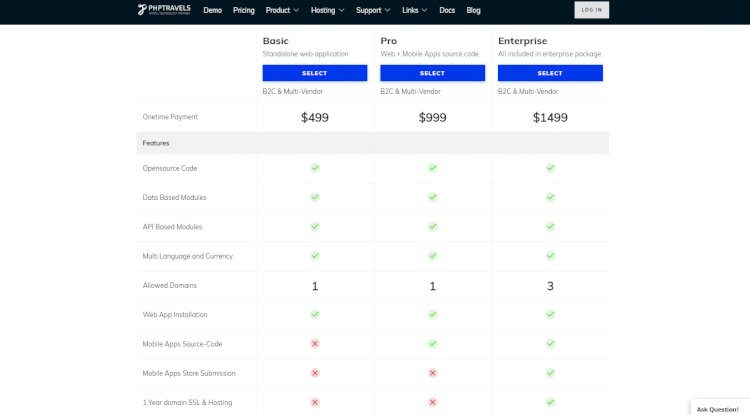Click the $999 price
Screen dimensions: 750x415
point(432,117)
